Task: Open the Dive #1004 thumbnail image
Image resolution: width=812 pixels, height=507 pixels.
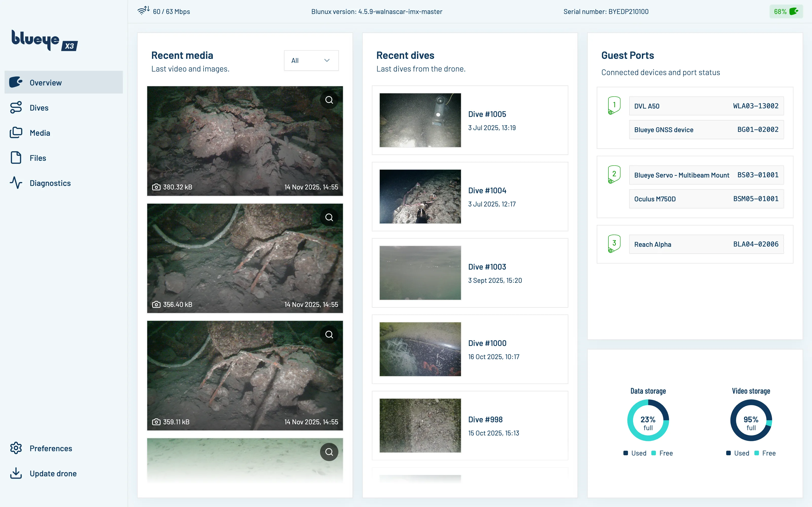Action: [420, 197]
